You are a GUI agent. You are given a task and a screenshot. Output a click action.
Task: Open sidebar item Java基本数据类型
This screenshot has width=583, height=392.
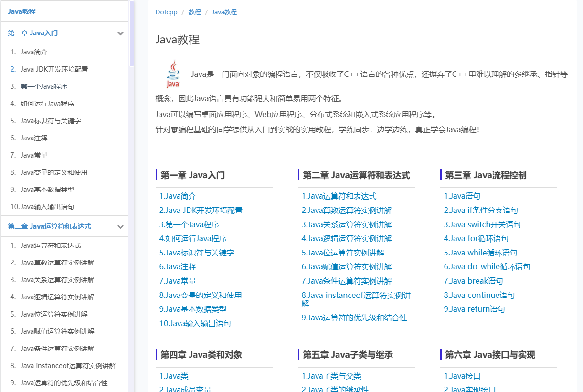(47, 190)
